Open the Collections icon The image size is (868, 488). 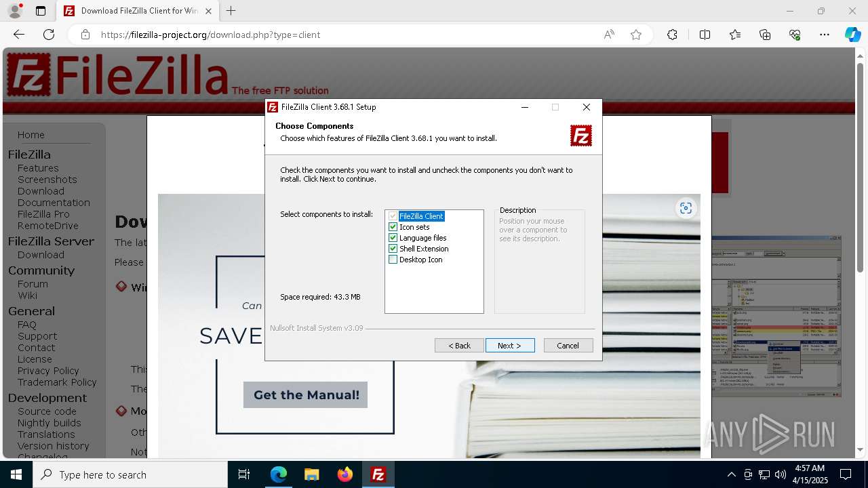pos(765,35)
